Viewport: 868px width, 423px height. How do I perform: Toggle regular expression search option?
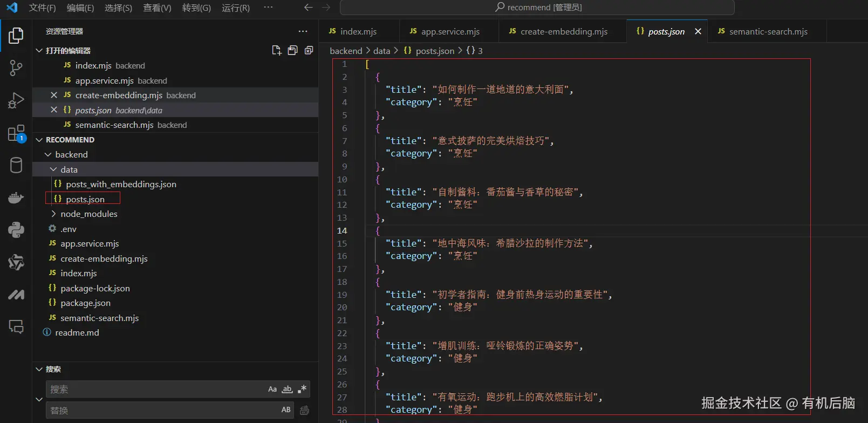coord(302,389)
